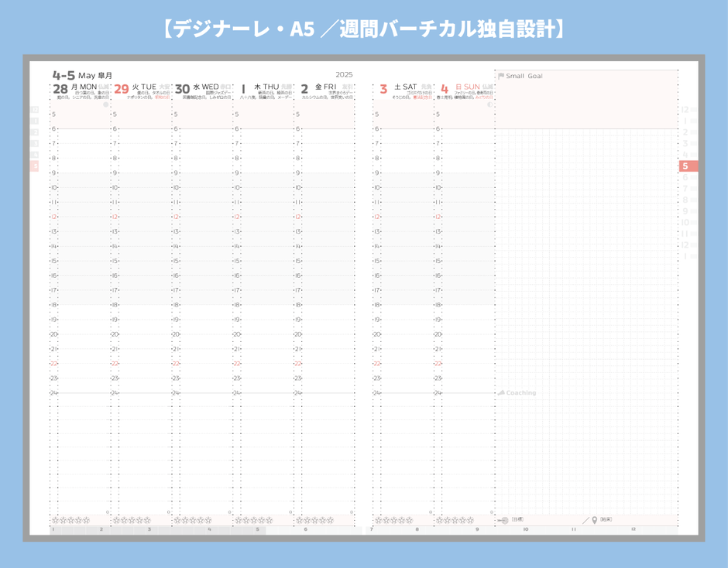The image size is (728, 568).
Task: Click the moon phase circle above Saturday's stars
Action: pyautogui.click(x=431, y=512)
